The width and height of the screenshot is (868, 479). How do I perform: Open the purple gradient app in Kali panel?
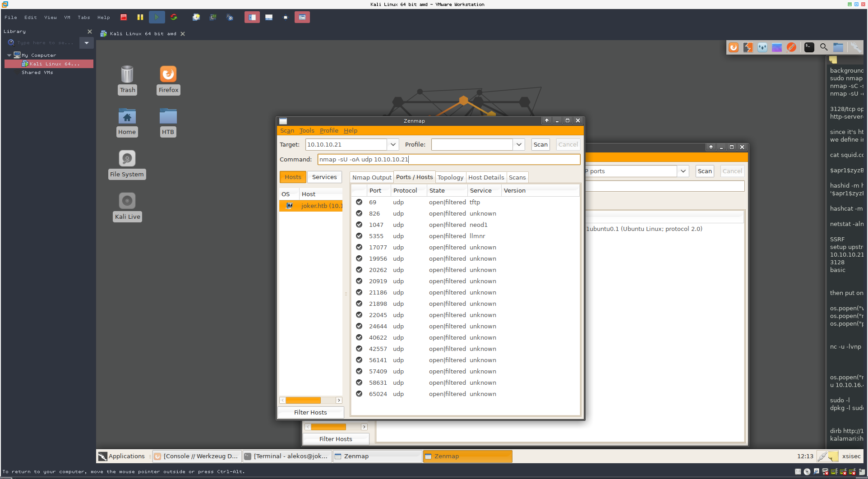click(777, 47)
